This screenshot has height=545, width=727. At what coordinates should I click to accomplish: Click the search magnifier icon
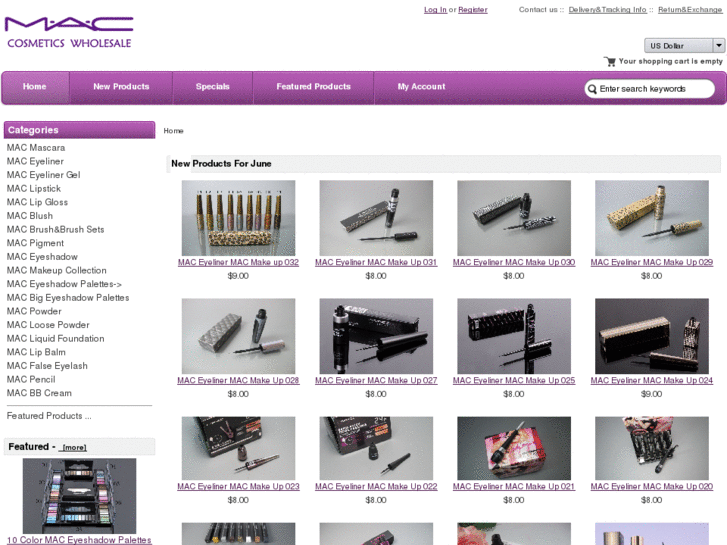(592, 89)
